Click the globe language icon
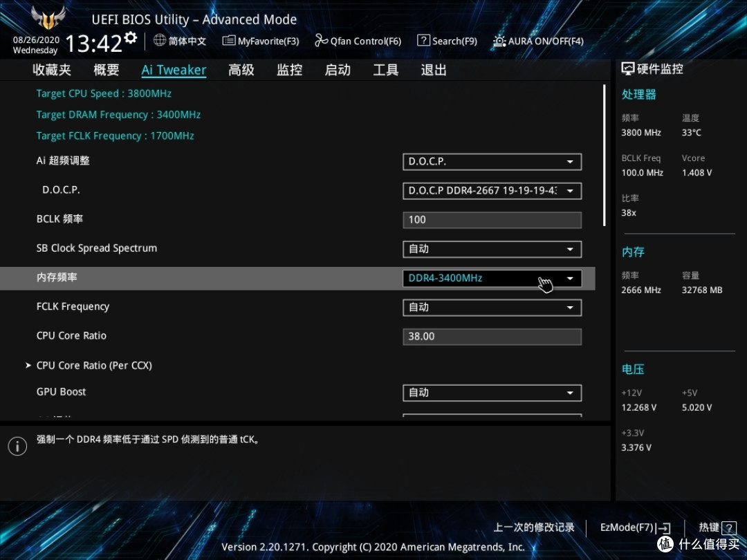This screenshot has width=747, height=560. (160, 41)
